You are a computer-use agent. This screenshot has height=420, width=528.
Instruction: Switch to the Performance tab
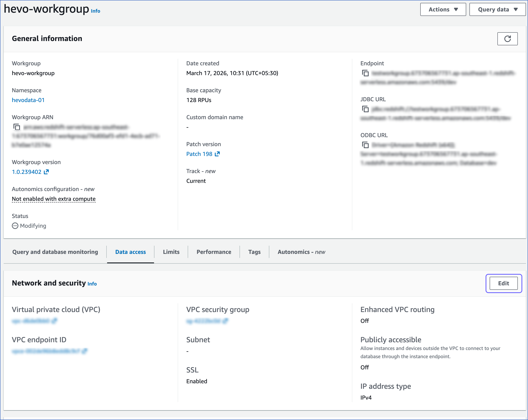213,252
